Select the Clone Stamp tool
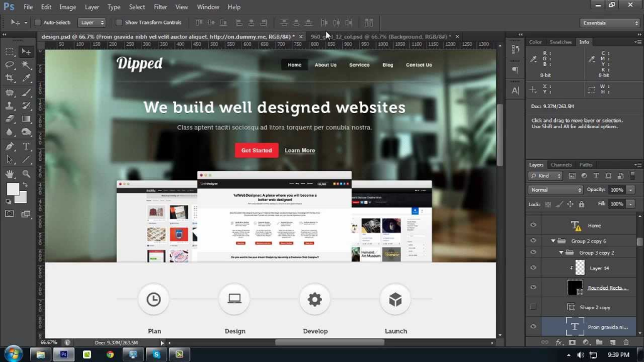The width and height of the screenshot is (644, 362). coord(9,106)
